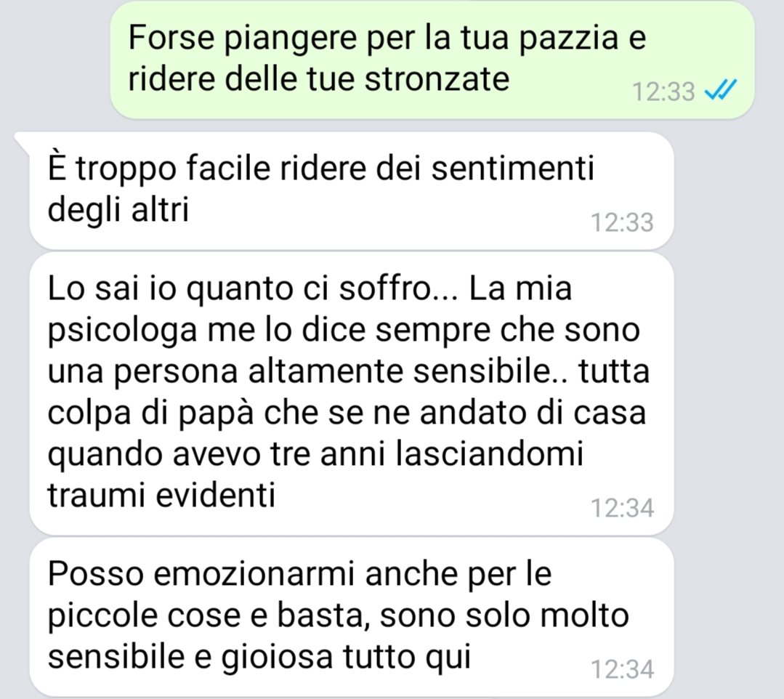This screenshot has height=699, width=784.
Task: Select the long message about 'psicologa'
Action: (352, 394)
